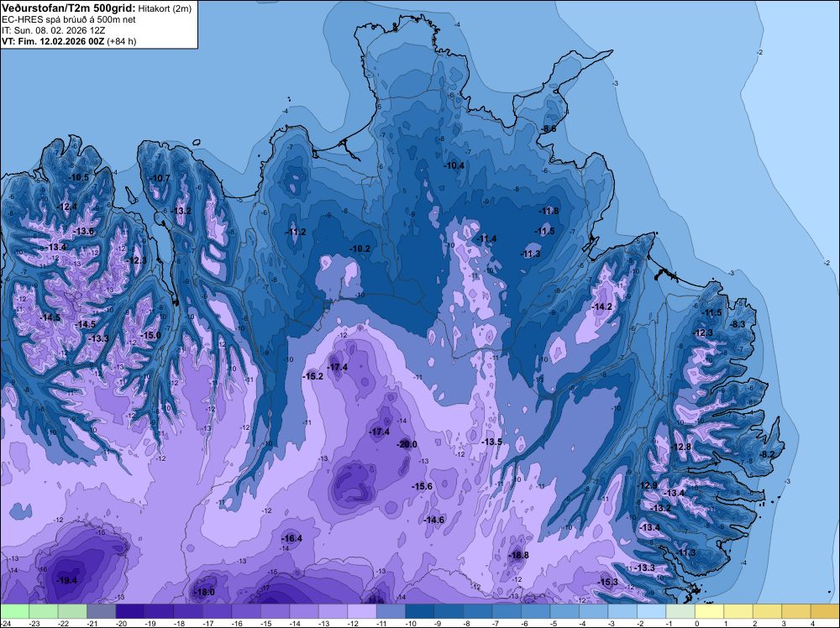Viewport: 840px width, 628px height.
Task: Click the -8.2 coastal temperature value
Action: pyautogui.click(x=768, y=454)
